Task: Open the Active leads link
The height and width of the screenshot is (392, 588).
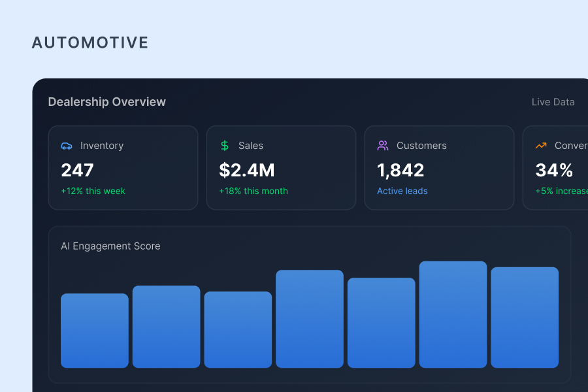Action: click(x=402, y=191)
